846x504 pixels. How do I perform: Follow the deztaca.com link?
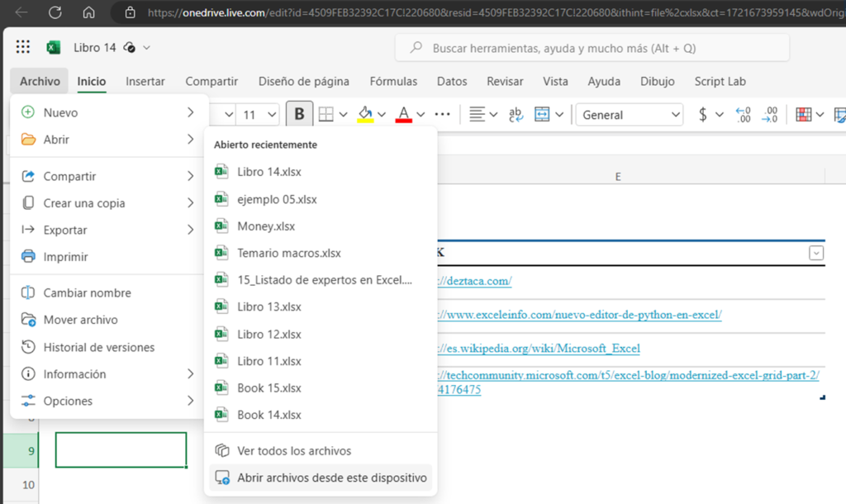point(475,281)
